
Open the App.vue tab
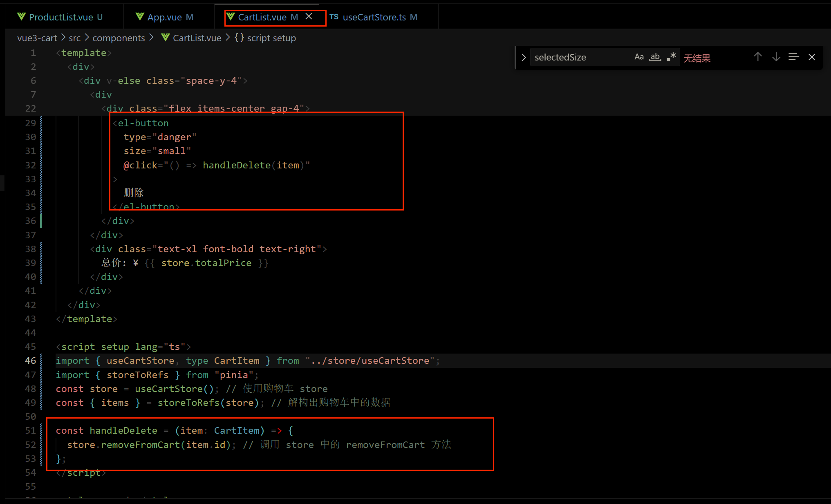[164, 17]
